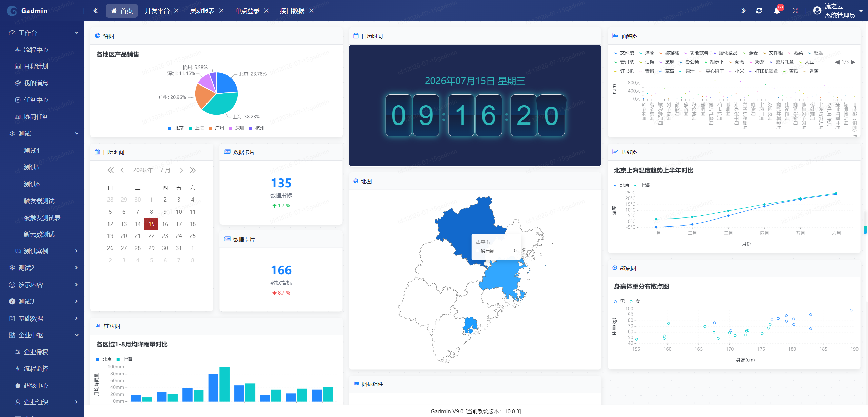Open the notification bell with 63 badge
The width and height of the screenshot is (868, 417).
[777, 11]
